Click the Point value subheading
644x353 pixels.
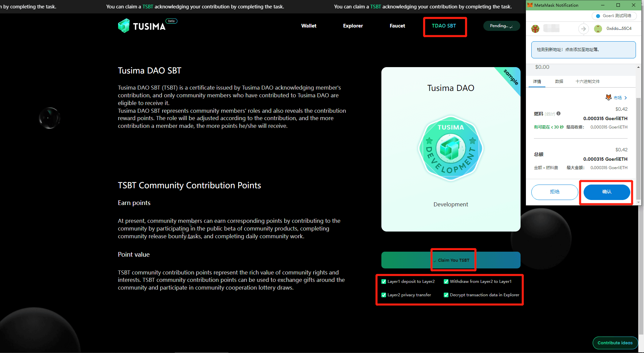tap(134, 254)
